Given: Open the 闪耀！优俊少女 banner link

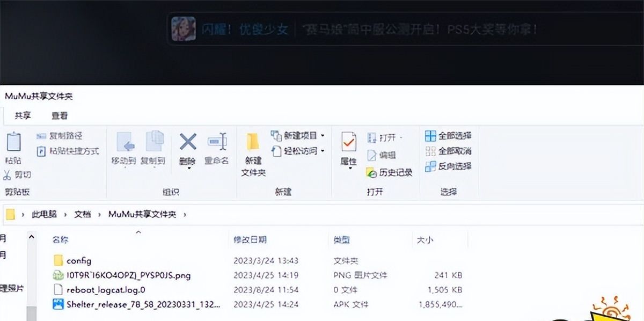Looking at the screenshot, I should coord(245,29).
